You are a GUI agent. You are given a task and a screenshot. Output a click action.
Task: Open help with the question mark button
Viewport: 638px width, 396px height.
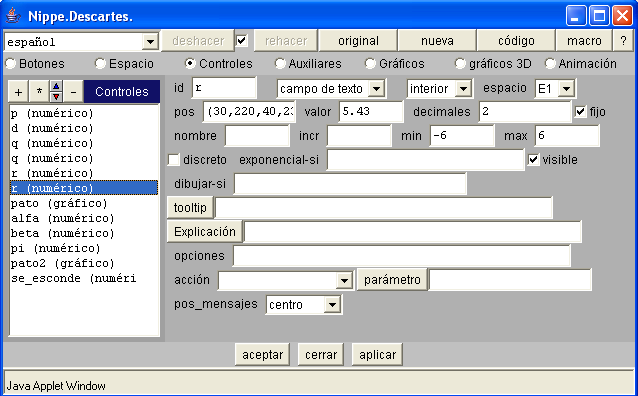[x=623, y=41]
